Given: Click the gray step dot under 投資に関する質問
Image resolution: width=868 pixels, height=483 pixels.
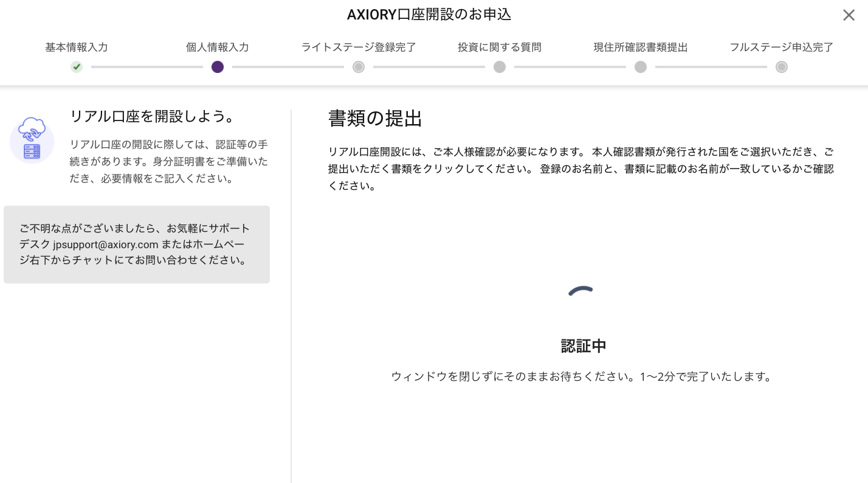Looking at the screenshot, I should click(x=500, y=67).
